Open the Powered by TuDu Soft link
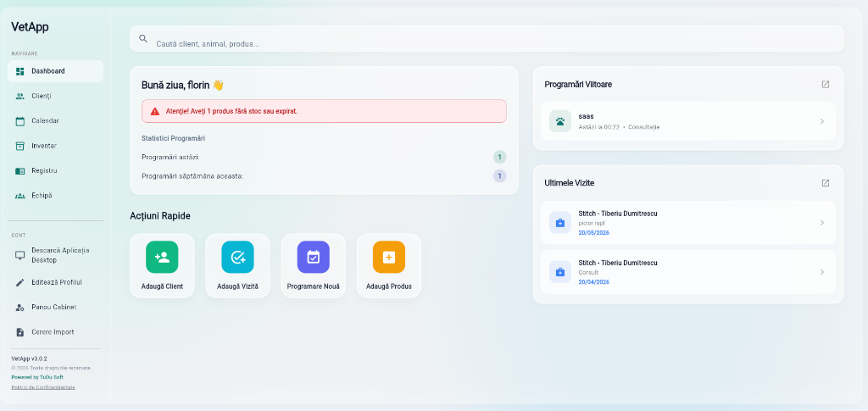The image size is (868, 411). pyautogui.click(x=37, y=377)
